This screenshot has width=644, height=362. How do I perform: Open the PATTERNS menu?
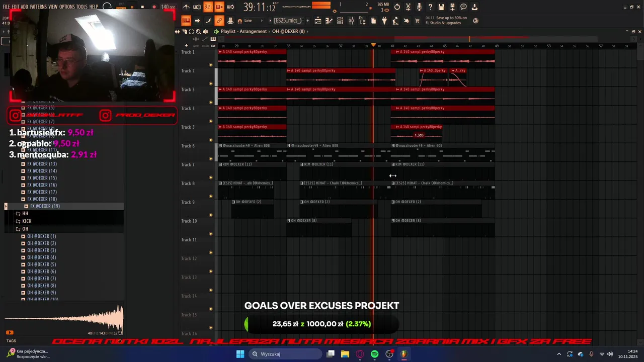coord(38,7)
